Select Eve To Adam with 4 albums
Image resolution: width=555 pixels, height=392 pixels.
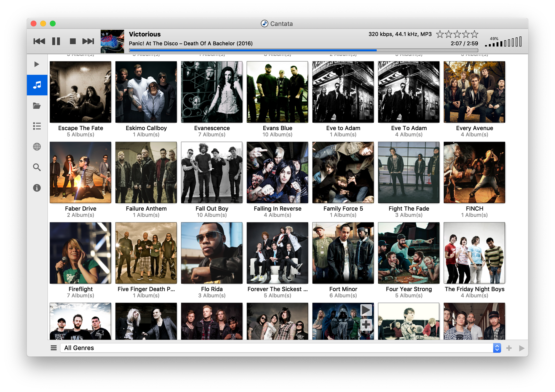coord(409,99)
